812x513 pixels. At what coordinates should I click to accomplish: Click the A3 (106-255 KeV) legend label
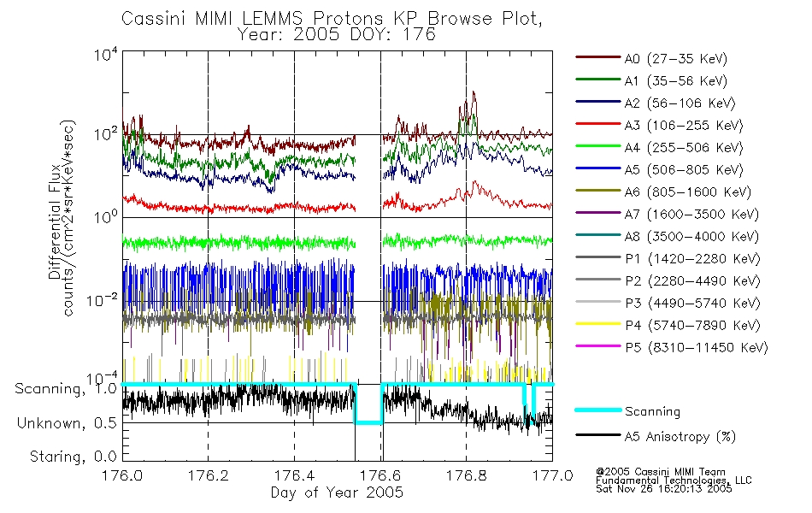[684, 126]
